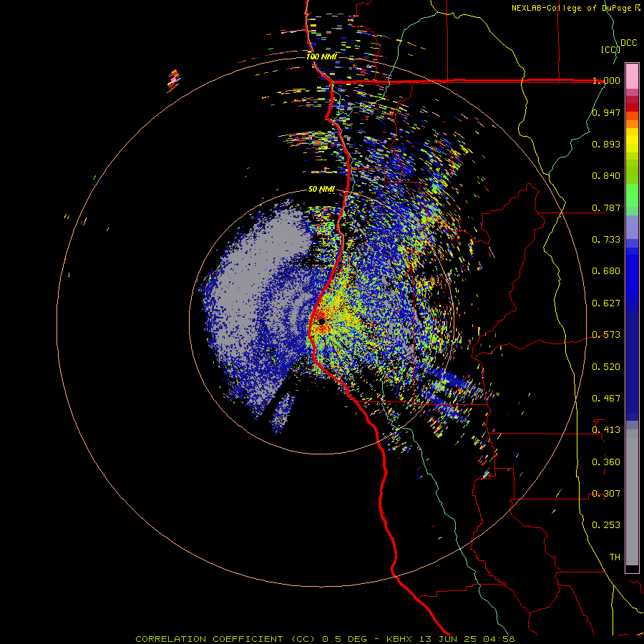644x644 pixels.
Task: Select the 0.893 legend value
Action: tap(606, 144)
